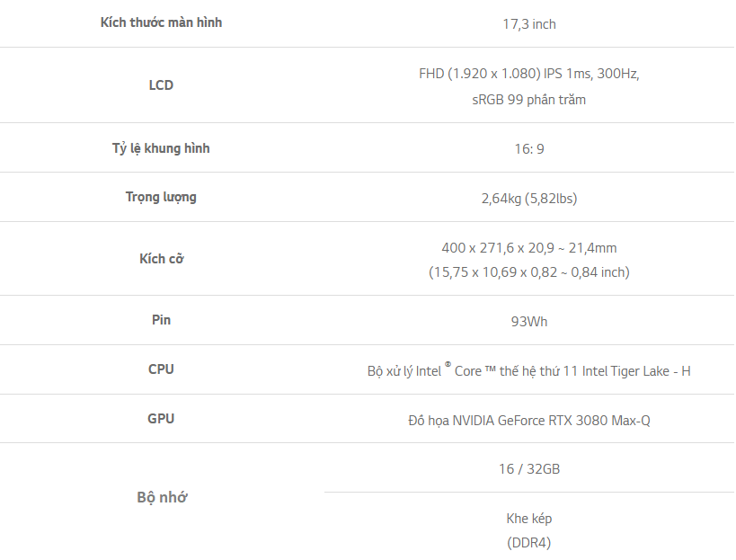
Task: Click the Trọng lượng label
Action: (x=161, y=197)
